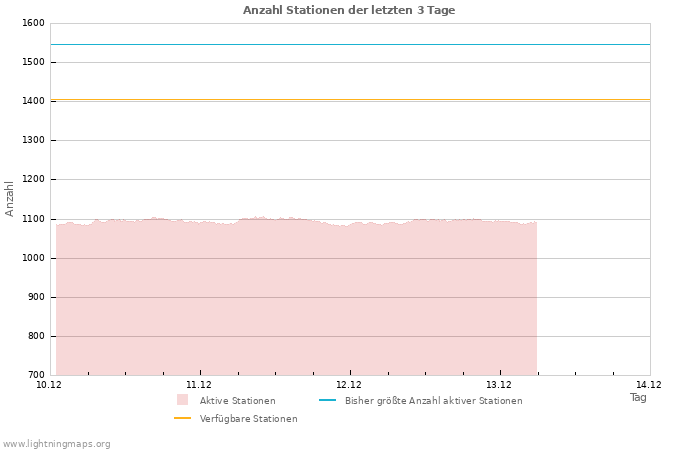Image resolution: width=700 pixels, height=450 pixels.
Task: Click the 1600 value on the y-axis
Action: [33, 23]
